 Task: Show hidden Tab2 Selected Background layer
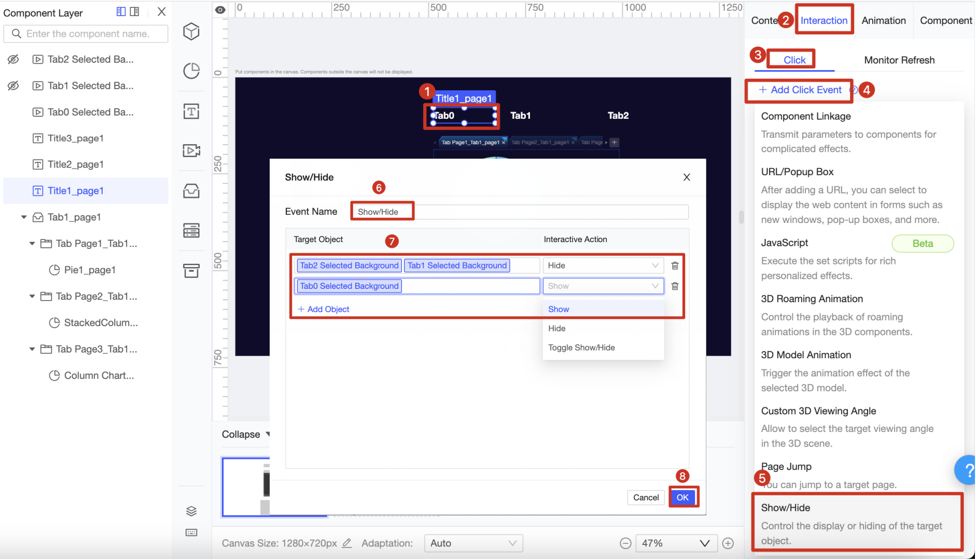point(13,59)
